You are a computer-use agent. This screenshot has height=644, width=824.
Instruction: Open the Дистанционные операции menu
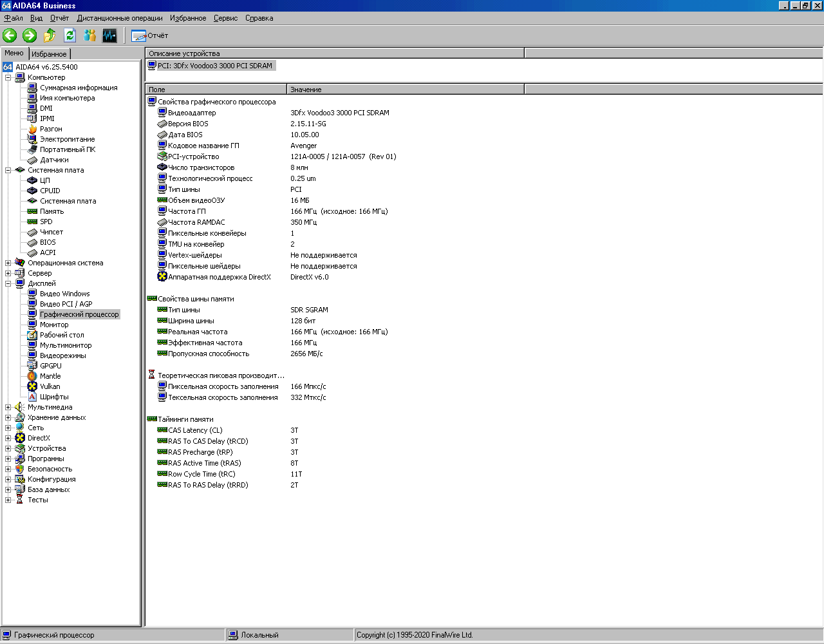[120, 18]
